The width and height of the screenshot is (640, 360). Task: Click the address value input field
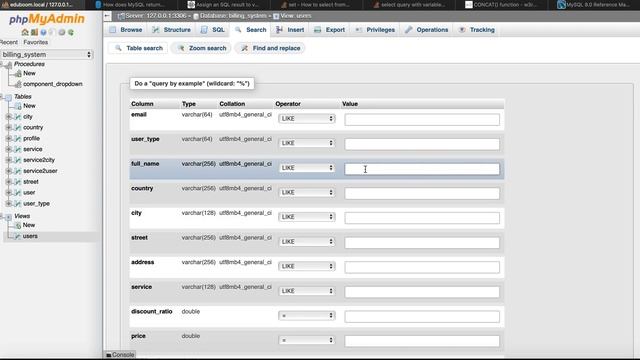(x=422, y=267)
